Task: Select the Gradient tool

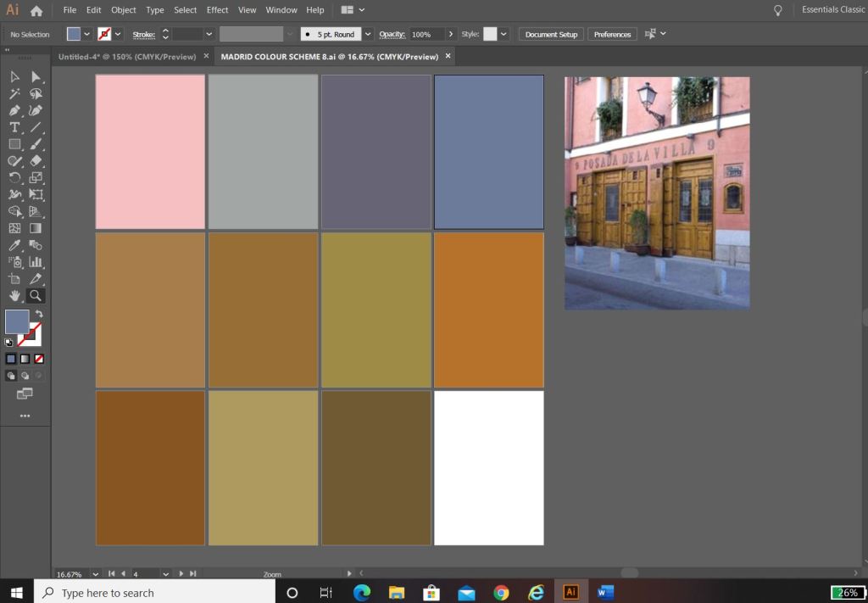Action: point(36,228)
